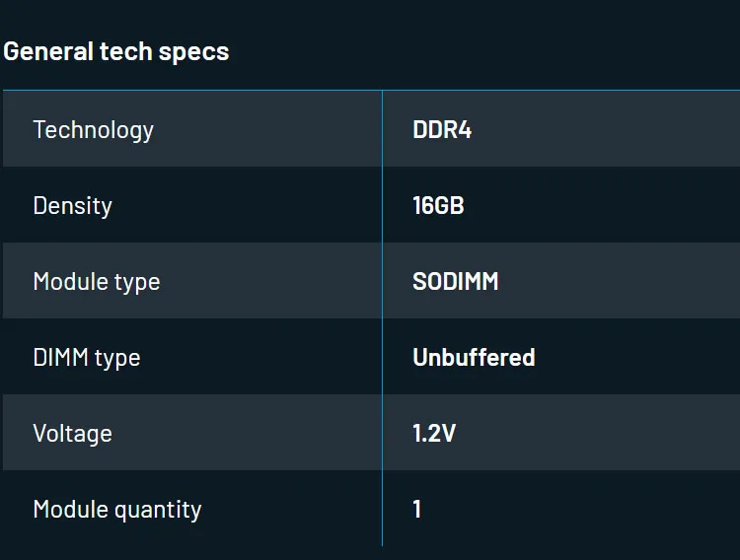Select the 1.2V voltage value
Screen dimensions: 740x560
[434, 434]
